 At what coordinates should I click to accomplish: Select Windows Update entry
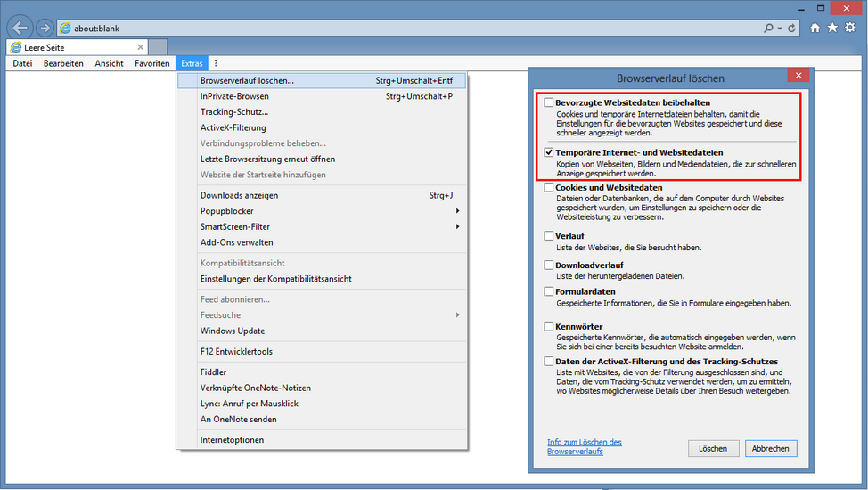pyautogui.click(x=322, y=331)
